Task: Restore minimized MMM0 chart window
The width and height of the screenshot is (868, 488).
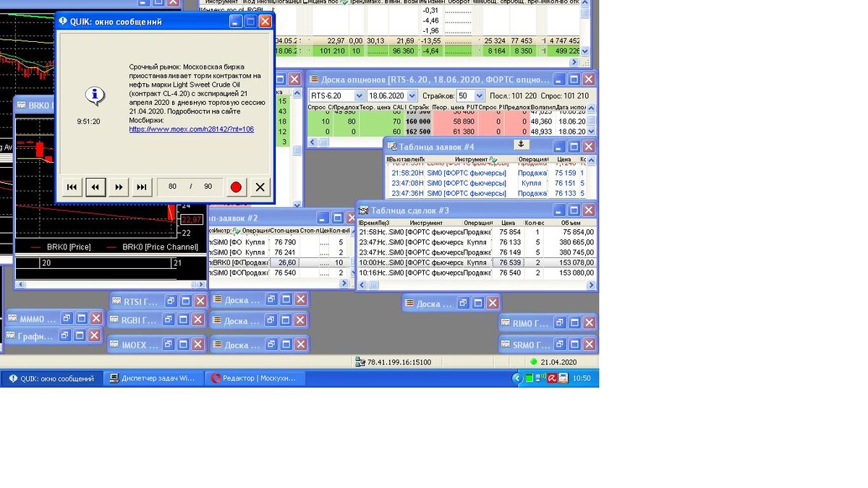Action: point(67,318)
